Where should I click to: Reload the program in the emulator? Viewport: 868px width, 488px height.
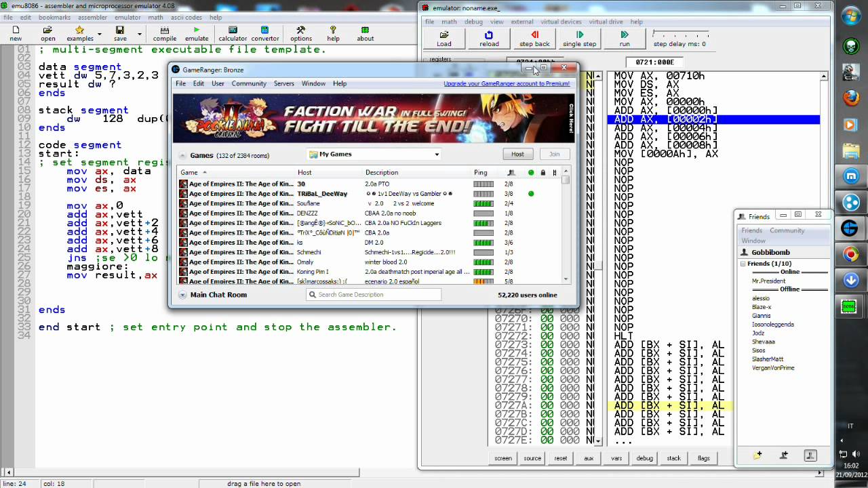tap(489, 39)
